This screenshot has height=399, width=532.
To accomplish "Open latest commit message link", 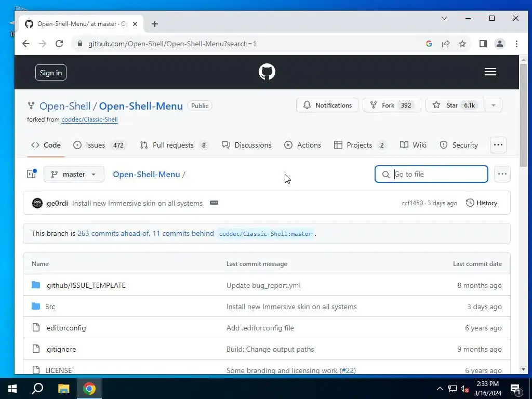I will [x=137, y=203].
